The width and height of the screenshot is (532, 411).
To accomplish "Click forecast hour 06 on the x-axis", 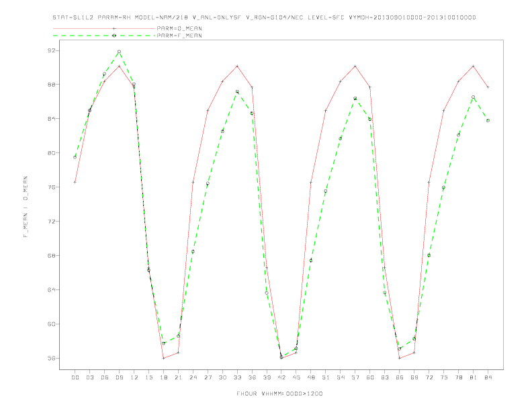I will 105,377.
